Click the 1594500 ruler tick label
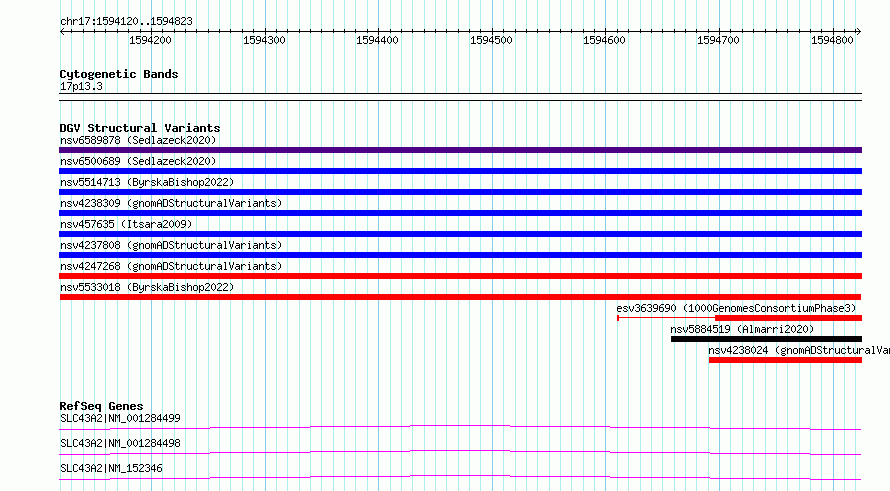This screenshot has height=491, width=890. pyautogui.click(x=491, y=40)
